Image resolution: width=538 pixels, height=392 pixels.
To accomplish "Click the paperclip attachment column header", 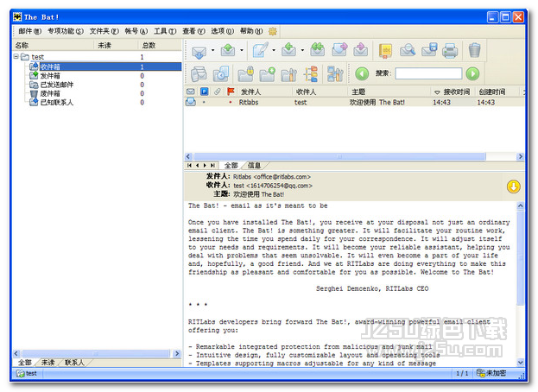I will pos(218,92).
